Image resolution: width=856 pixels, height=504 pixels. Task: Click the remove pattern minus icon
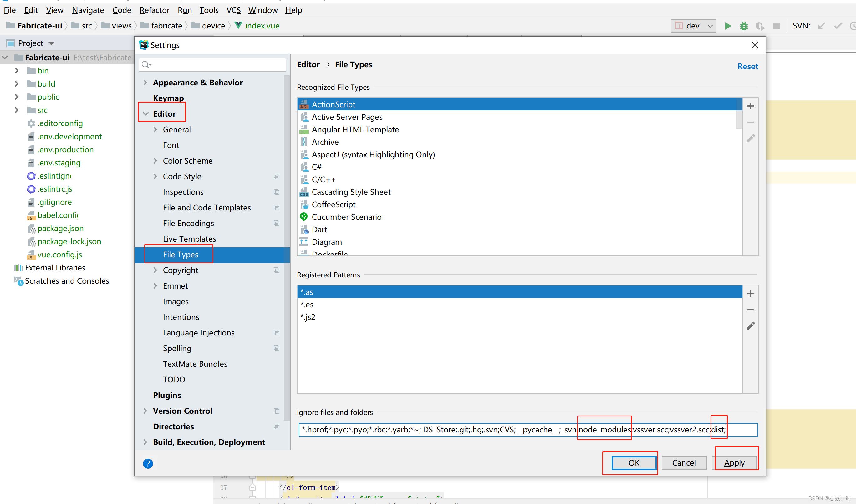(x=752, y=309)
